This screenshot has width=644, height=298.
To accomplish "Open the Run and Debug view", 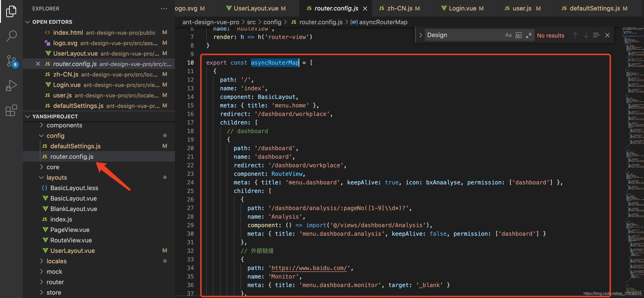I will click(x=11, y=86).
